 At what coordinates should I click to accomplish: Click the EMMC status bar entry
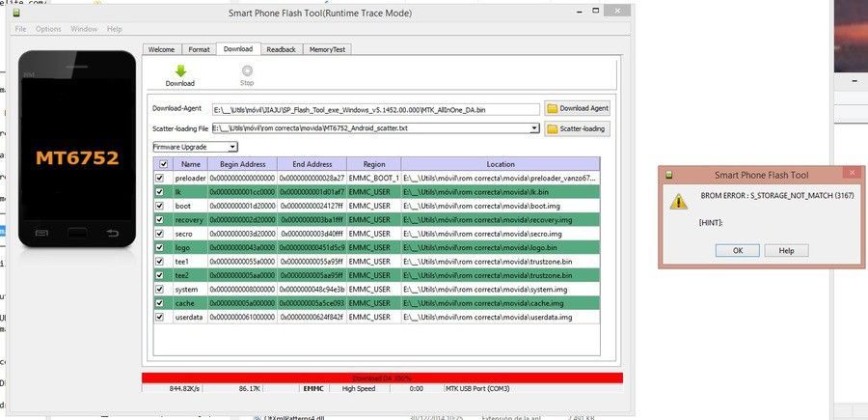tap(312, 389)
